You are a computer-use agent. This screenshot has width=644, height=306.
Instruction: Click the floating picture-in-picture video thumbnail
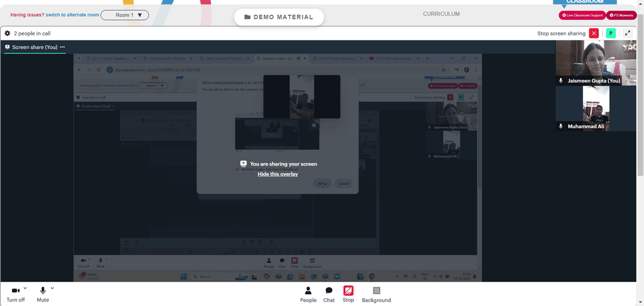point(301,97)
